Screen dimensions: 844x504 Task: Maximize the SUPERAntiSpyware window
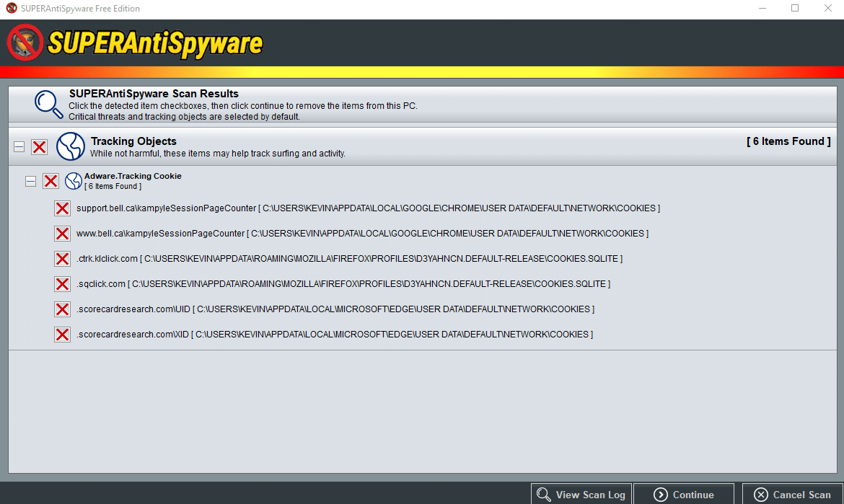pos(795,8)
